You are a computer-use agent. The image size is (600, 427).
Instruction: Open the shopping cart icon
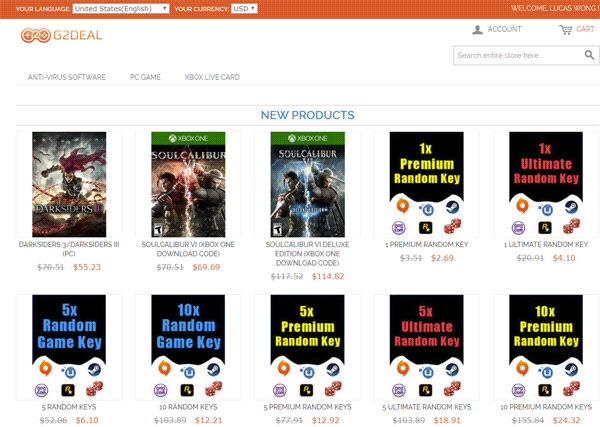[566, 29]
